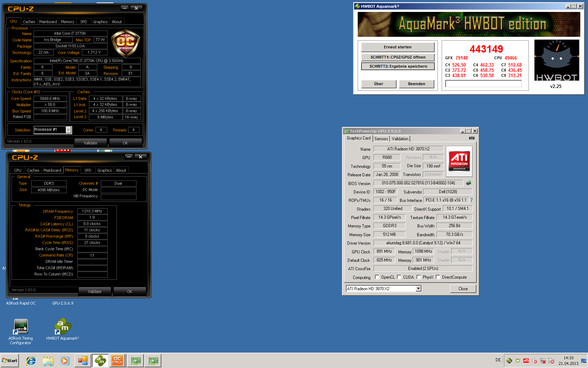Toggle the OpenCL checkbox in GPU-Z
The width and height of the screenshot is (588, 368).
point(377,277)
